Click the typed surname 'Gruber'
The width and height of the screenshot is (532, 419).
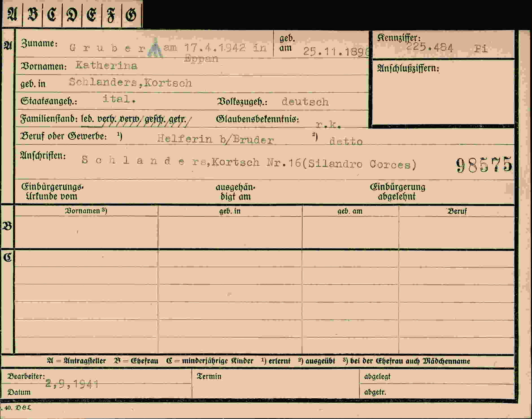point(108,48)
